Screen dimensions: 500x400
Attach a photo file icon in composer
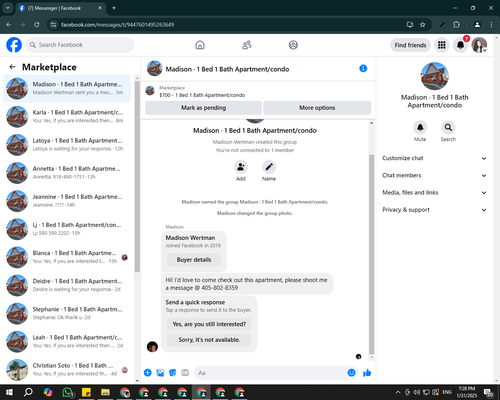[160, 373]
